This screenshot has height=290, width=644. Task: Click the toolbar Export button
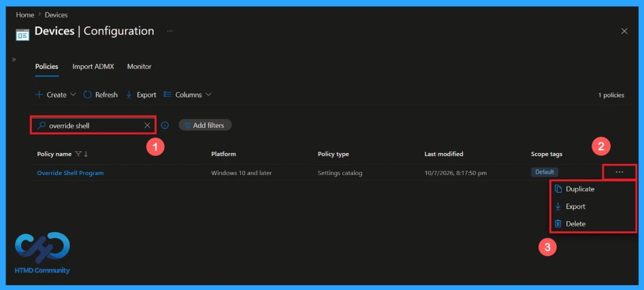[x=141, y=95]
